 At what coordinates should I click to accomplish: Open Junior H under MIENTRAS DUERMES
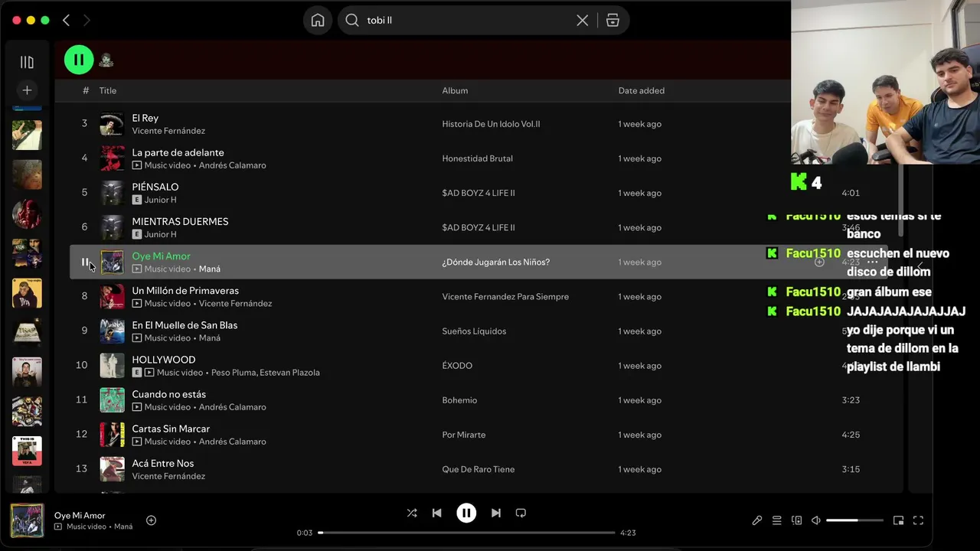[161, 234]
